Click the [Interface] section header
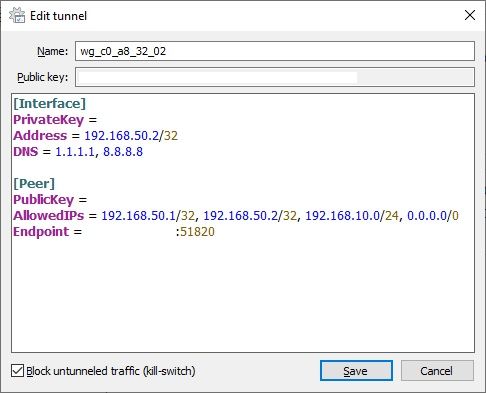 pos(50,103)
